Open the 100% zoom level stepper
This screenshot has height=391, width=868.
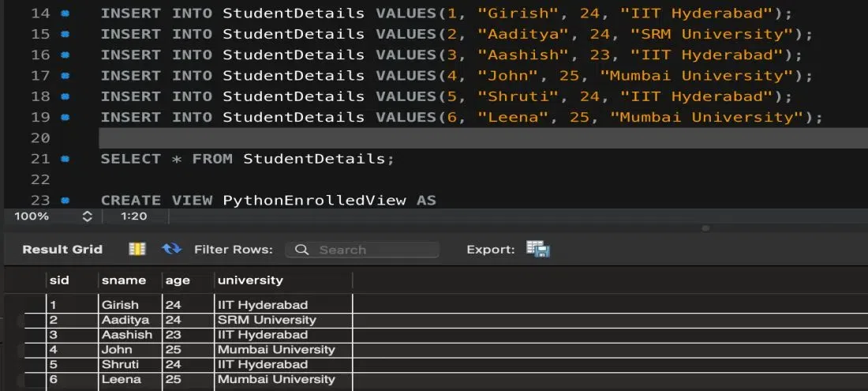point(87,216)
